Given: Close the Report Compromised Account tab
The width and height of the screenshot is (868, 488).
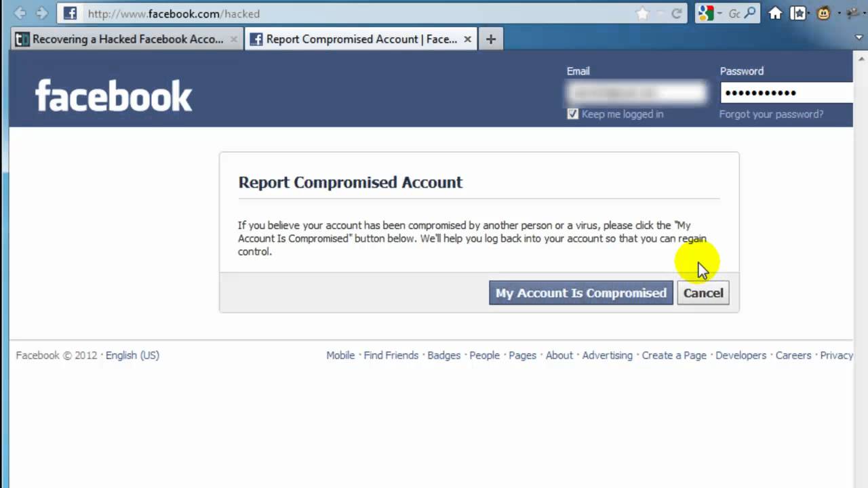Looking at the screenshot, I should pyautogui.click(x=467, y=39).
